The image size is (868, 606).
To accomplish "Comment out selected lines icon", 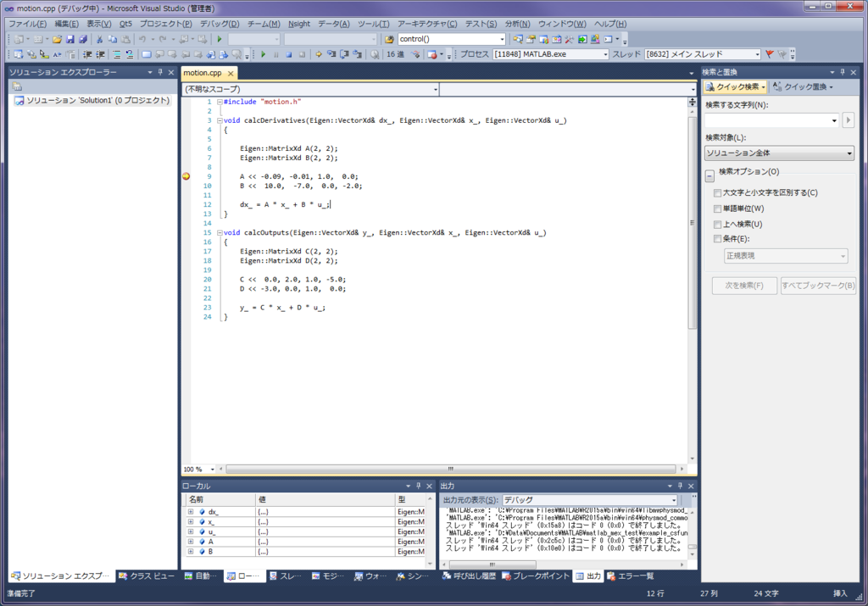I will 117,54.
